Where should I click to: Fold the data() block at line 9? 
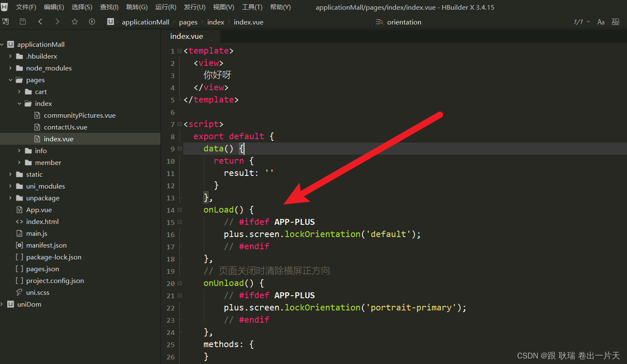(x=180, y=148)
